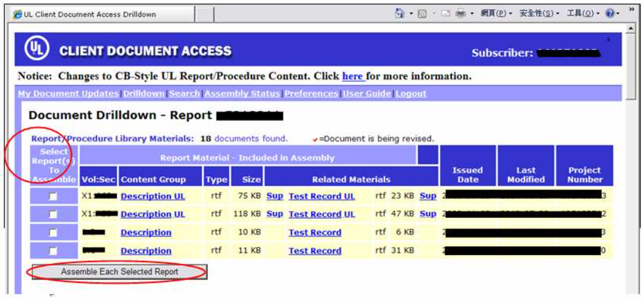Open a new blank browser tab
This screenshot has height=298, width=644.
[204, 14]
